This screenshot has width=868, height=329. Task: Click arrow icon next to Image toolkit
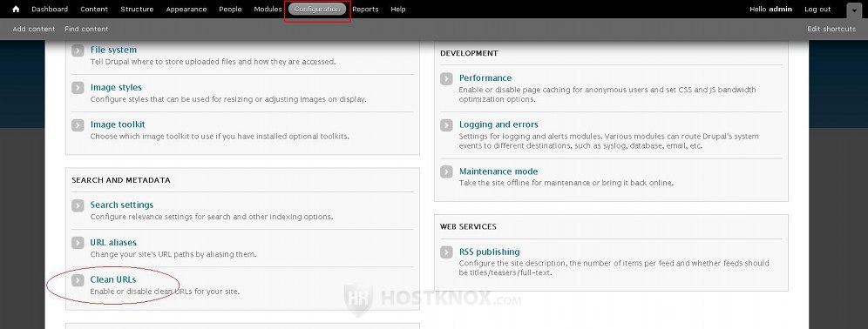(78, 125)
